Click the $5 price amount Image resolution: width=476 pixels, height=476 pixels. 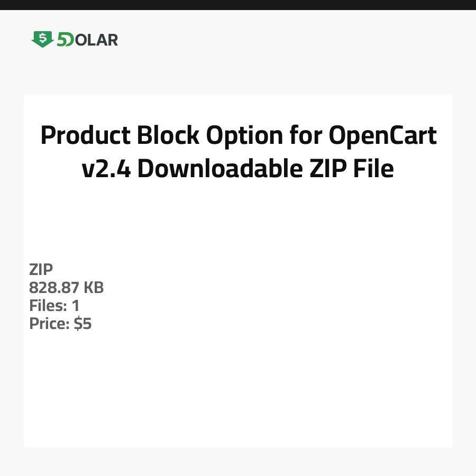tap(83, 324)
